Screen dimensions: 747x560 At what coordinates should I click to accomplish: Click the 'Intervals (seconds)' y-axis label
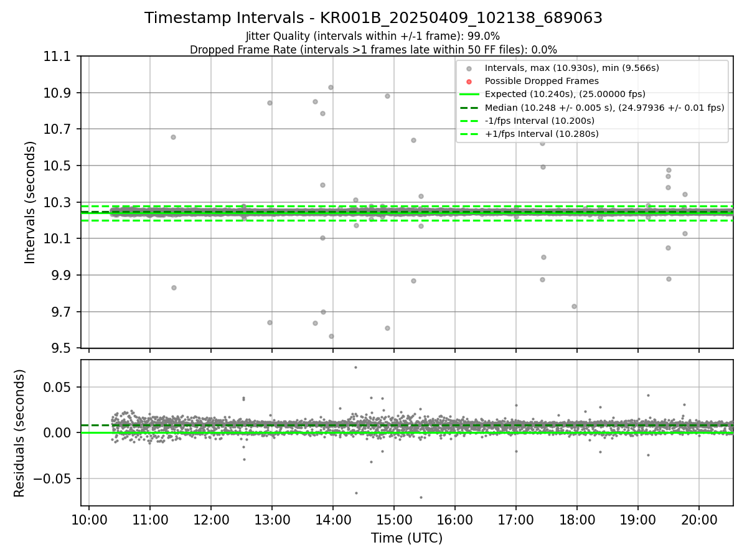(x=31, y=202)
